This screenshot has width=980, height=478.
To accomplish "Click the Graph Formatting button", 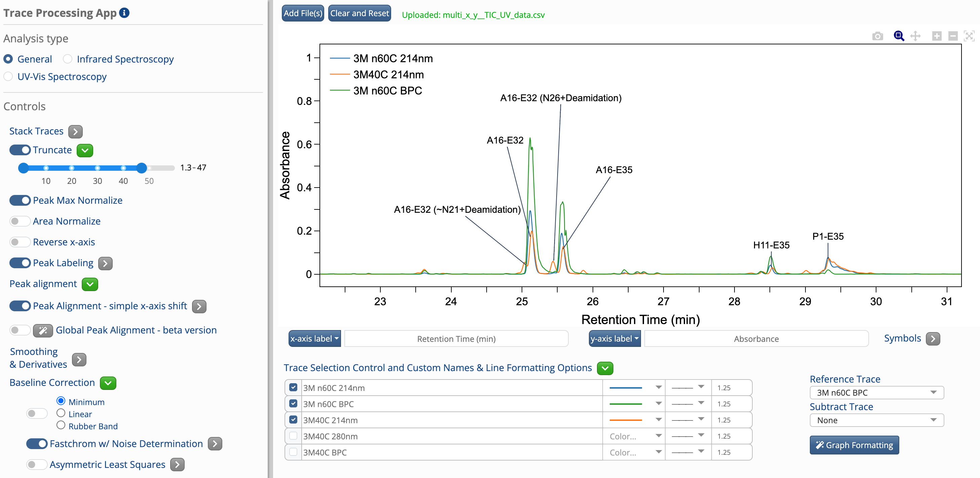I will [x=854, y=445].
